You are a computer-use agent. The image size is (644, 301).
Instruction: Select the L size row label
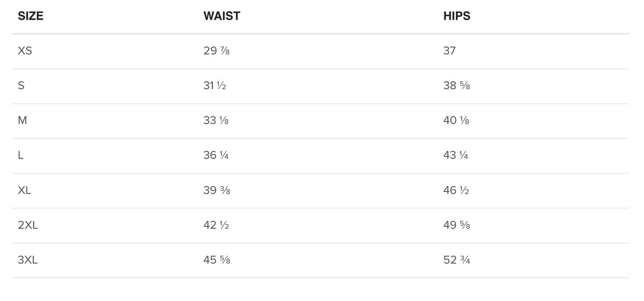[21, 155]
